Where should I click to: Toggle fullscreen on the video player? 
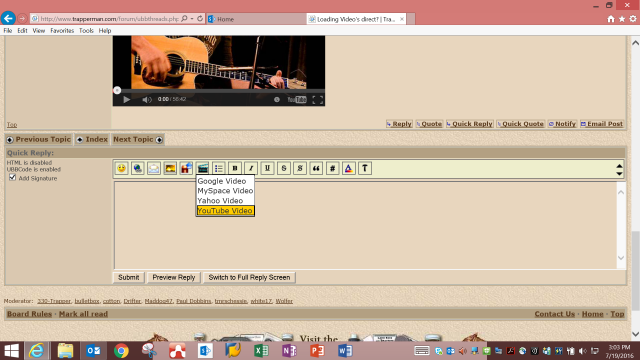tap(318, 100)
